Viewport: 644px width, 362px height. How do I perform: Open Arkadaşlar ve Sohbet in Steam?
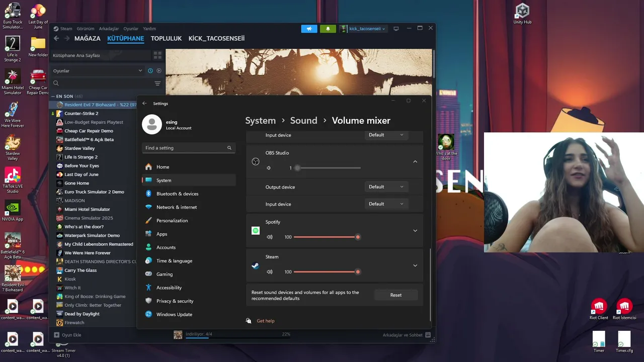point(407,335)
